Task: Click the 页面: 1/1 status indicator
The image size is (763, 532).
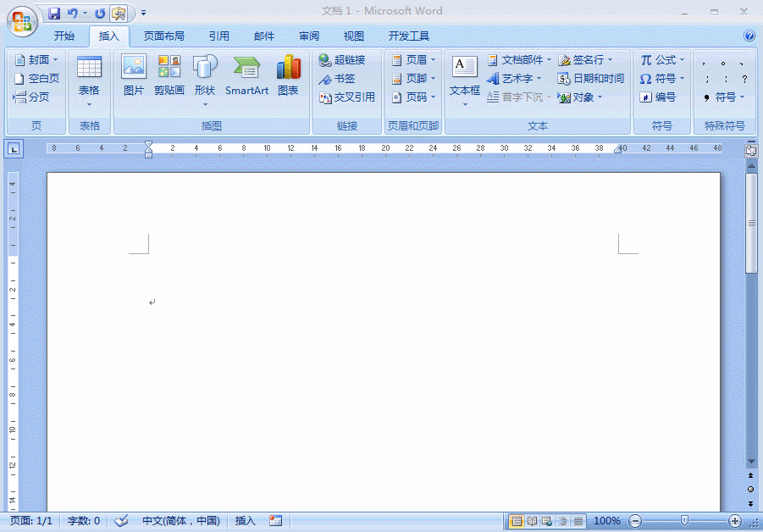Action: point(31,521)
